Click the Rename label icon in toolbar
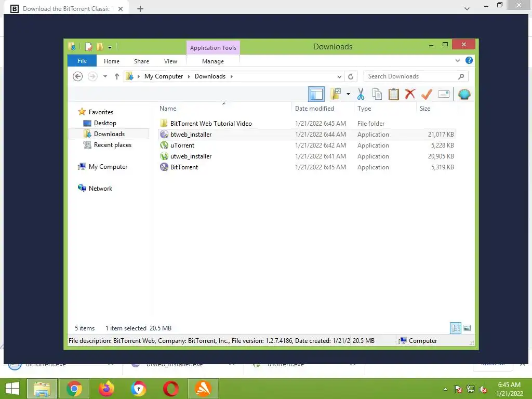532x399 pixels. pos(444,94)
